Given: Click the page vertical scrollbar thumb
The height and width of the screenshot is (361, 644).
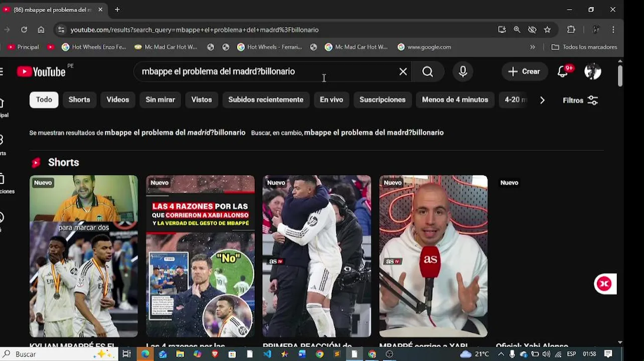Looking at the screenshot, I should [620, 76].
